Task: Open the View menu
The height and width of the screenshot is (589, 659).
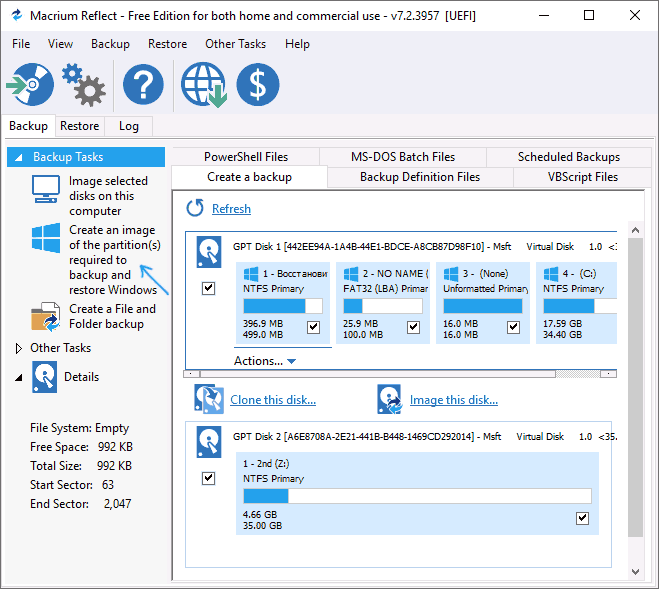Action: (60, 44)
